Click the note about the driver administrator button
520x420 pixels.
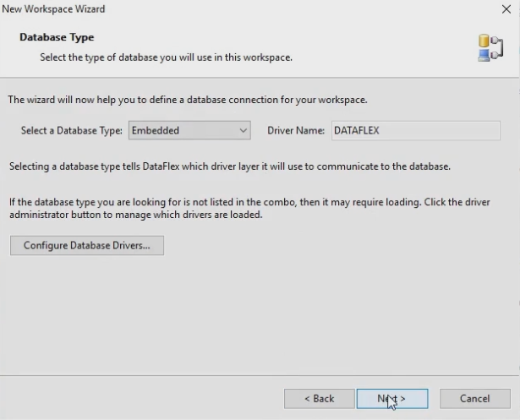(x=249, y=209)
